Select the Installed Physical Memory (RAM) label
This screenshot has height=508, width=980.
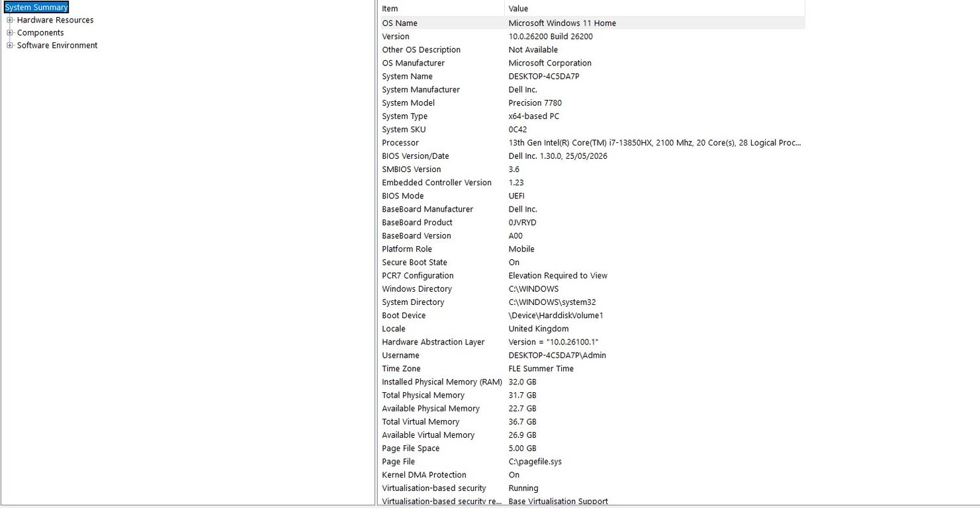(x=442, y=380)
